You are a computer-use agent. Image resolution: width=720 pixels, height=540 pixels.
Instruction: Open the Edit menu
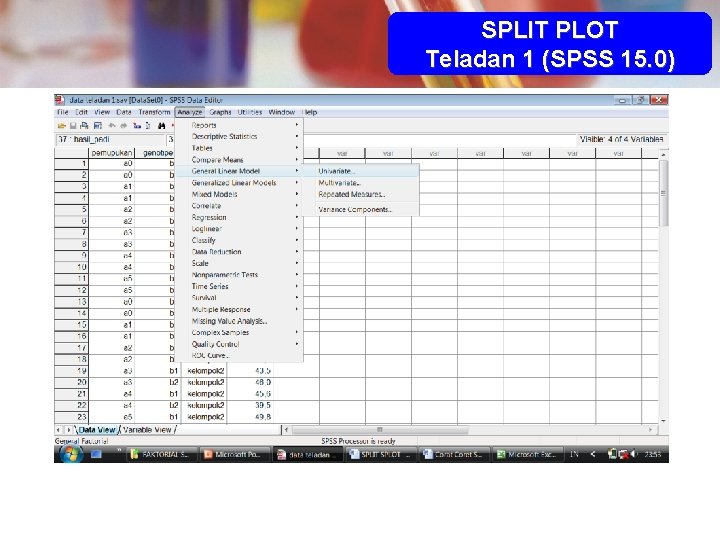81,112
